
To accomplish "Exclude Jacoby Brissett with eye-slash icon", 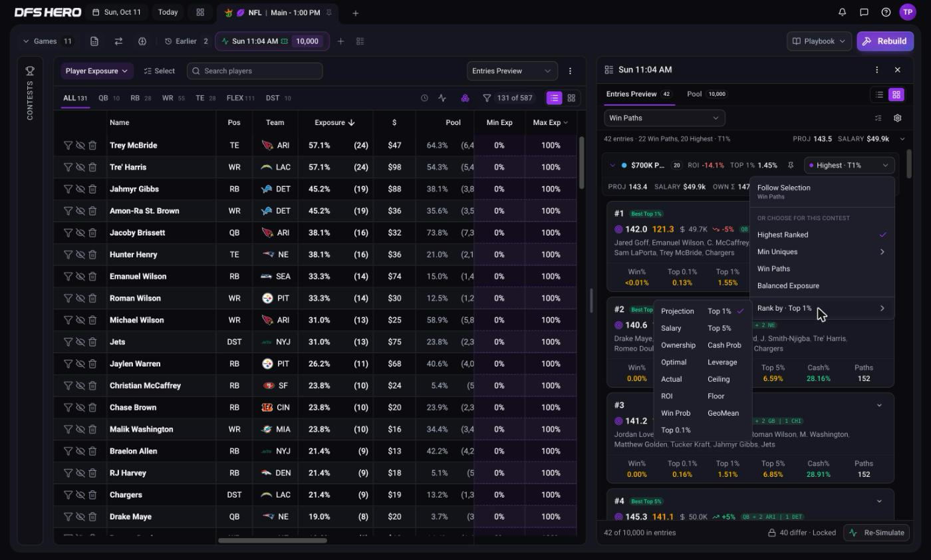I will click(80, 233).
